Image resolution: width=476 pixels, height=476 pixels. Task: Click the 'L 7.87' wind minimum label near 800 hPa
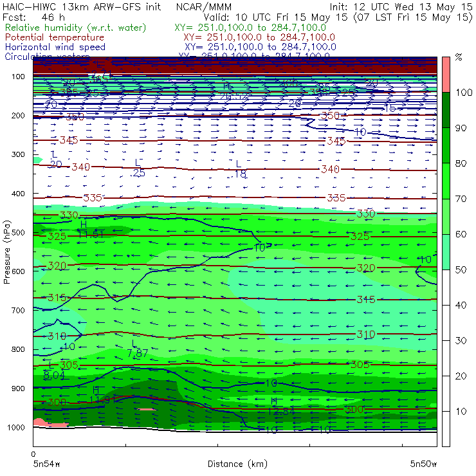click(x=137, y=349)
